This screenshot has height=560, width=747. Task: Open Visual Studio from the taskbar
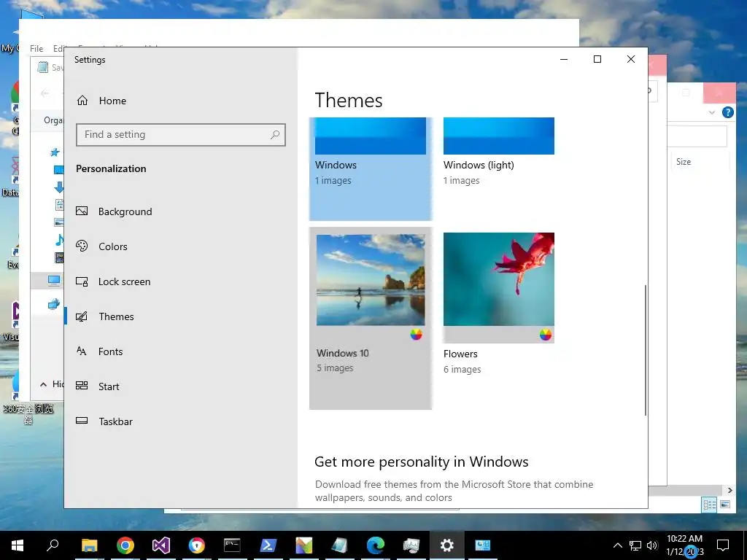[161, 545]
